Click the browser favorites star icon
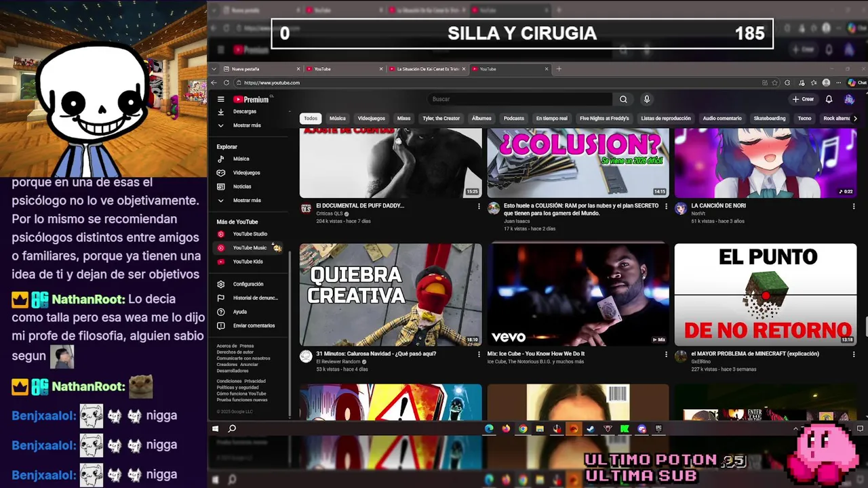The width and height of the screenshot is (868, 488). tap(775, 83)
